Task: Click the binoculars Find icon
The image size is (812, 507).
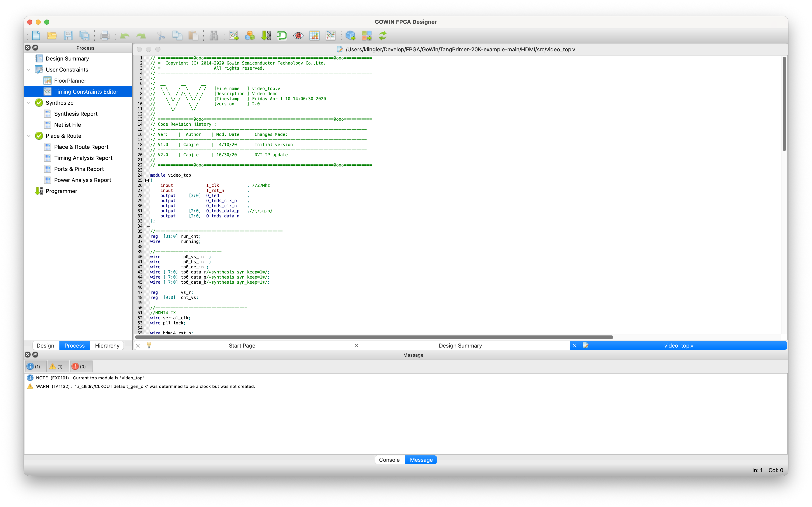Action: 214,35
